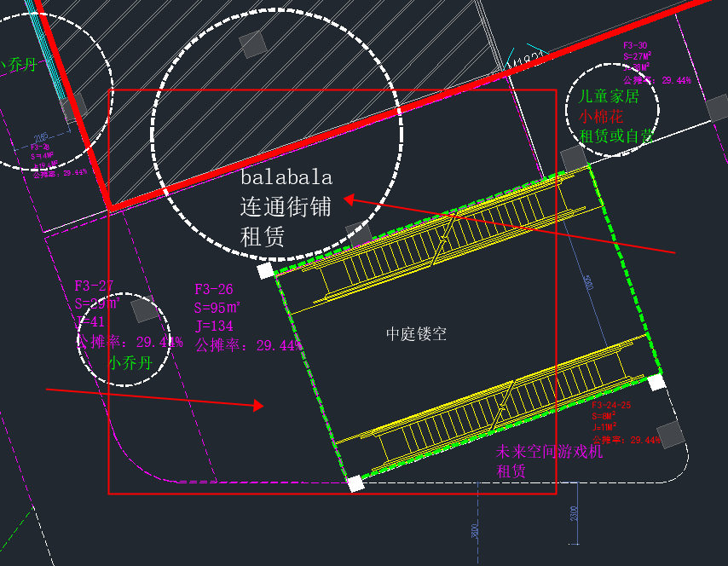728x566 pixels.
Task: Select the F3-26 unit label
Action: [x=214, y=289]
